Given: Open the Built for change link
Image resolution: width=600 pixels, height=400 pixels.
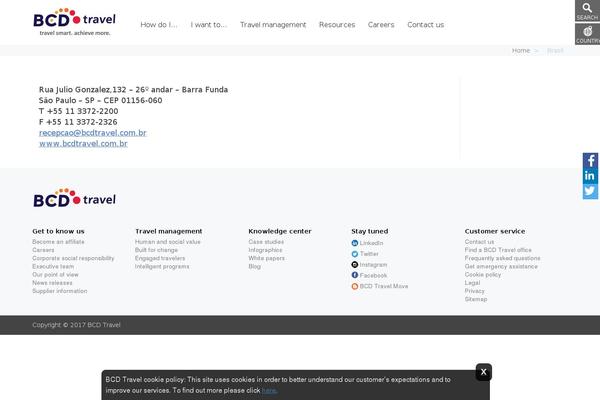Looking at the screenshot, I should tap(156, 250).
